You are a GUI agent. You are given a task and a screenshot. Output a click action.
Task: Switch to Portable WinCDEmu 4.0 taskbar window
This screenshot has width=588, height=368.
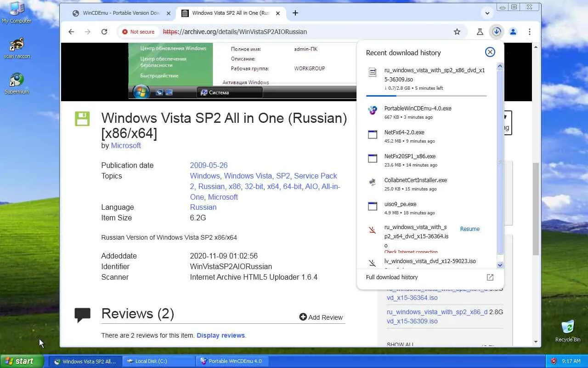pos(232,361)
